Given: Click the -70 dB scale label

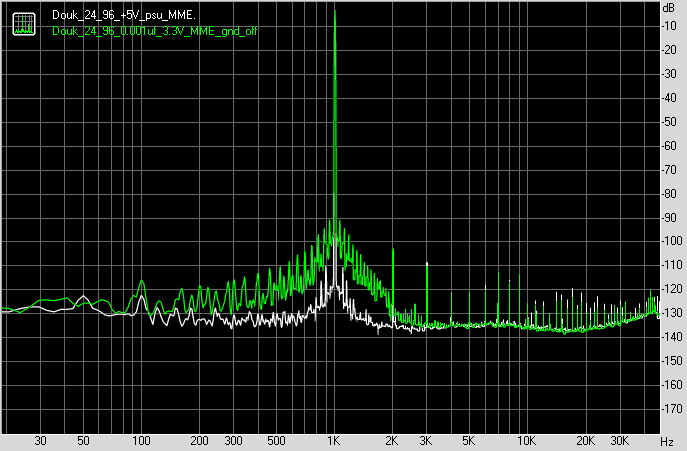Looking at the screenshot, I should 670,170.
